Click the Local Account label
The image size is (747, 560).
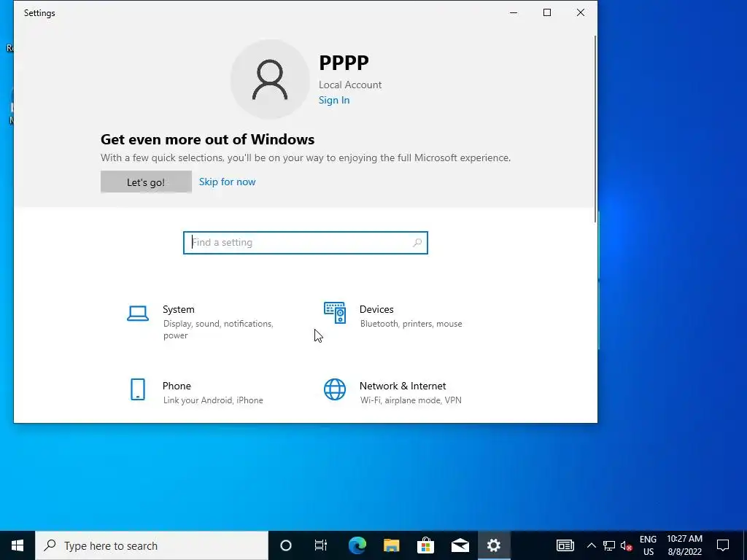point(350,85)
